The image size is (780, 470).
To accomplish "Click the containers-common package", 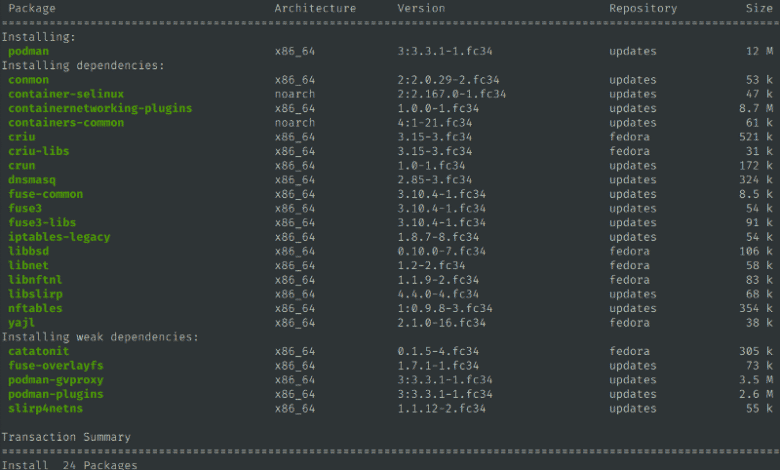I will tap(66, 122).
